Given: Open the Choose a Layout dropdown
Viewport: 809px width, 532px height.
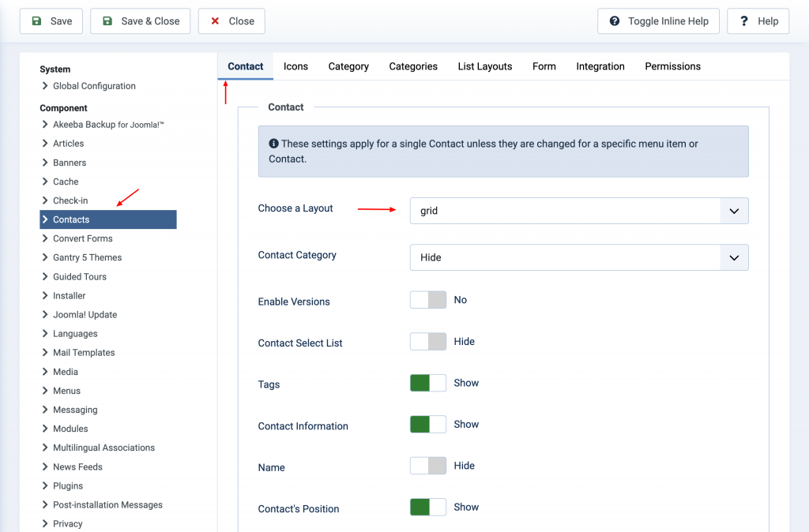Looking at the screenshot, I should (579, 211).
